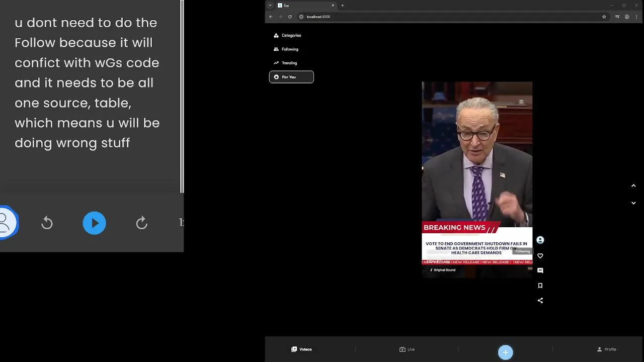Image resolution: width=644 pixels, height=362 pixels.
Task: Switch to the Videos tab
Action: pyautogui.click(x=302, y=349)
